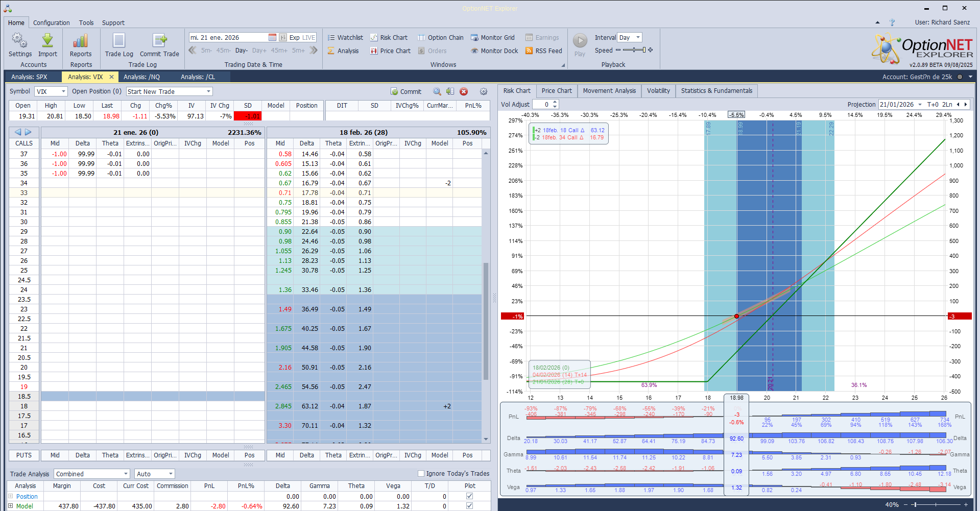The width and height of the screenshot is (980, 511).
Task: Open the Tools ribbon tab
Action: pyautogui.click(x=86, y=22)
